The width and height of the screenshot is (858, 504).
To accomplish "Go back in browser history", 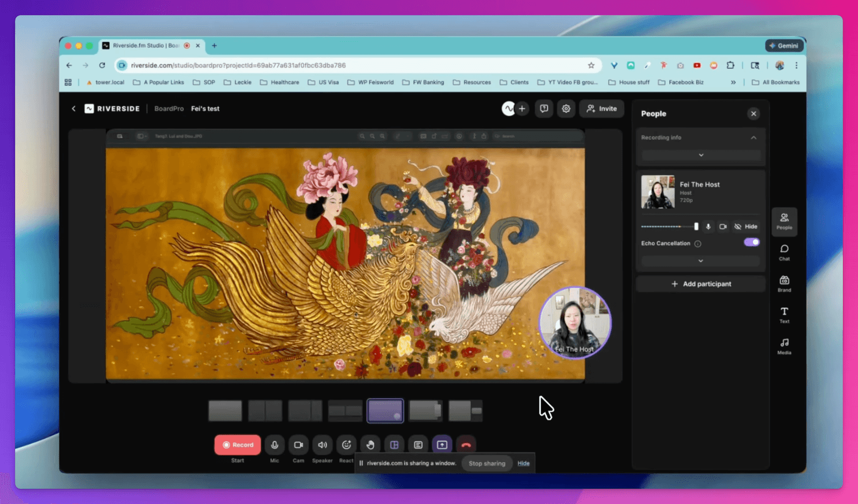I will pos(69,65).
